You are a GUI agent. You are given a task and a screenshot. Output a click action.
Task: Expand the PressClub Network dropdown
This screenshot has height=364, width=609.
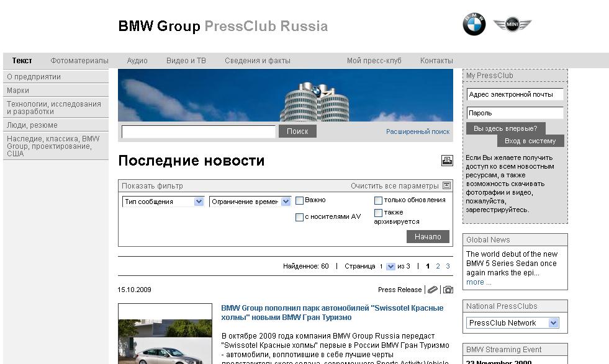click(x=513, y=323)
